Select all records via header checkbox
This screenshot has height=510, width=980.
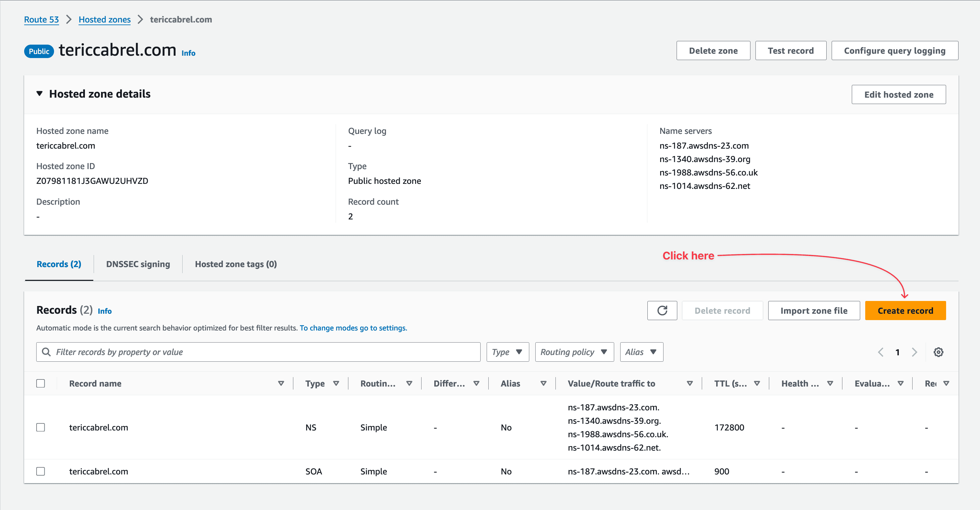point(41,384)
